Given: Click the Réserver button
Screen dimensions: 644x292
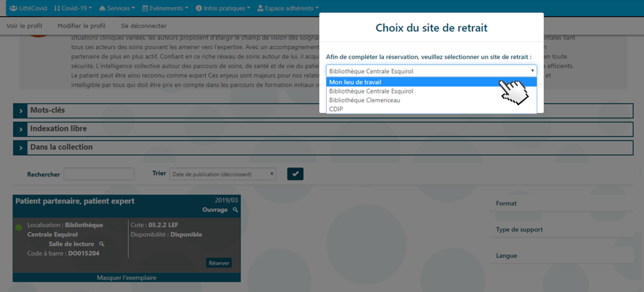Looking at the screenshot, I should (x=219, y=263).
